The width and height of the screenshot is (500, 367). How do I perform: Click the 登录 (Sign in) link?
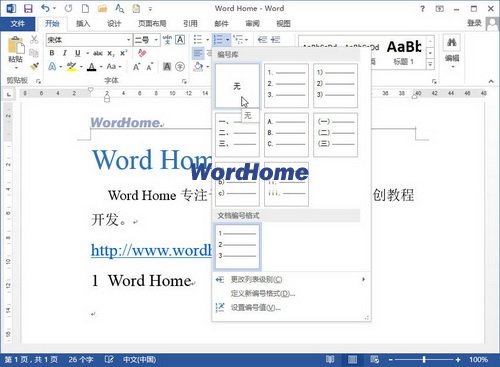tap(474, 23)
